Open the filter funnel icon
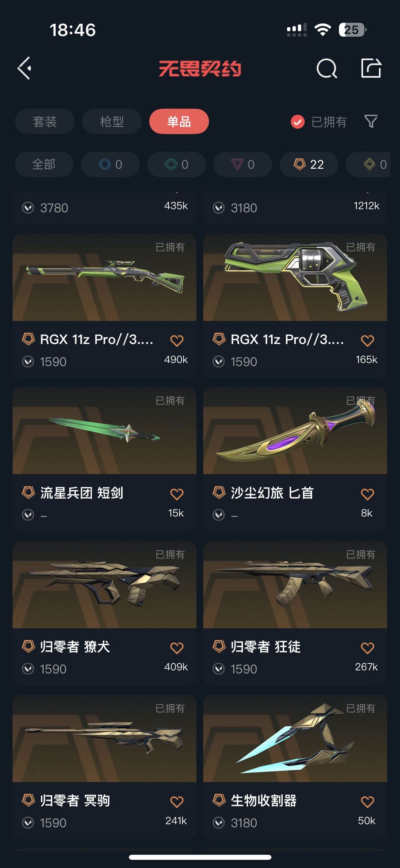400x868 pixels. 371,121
